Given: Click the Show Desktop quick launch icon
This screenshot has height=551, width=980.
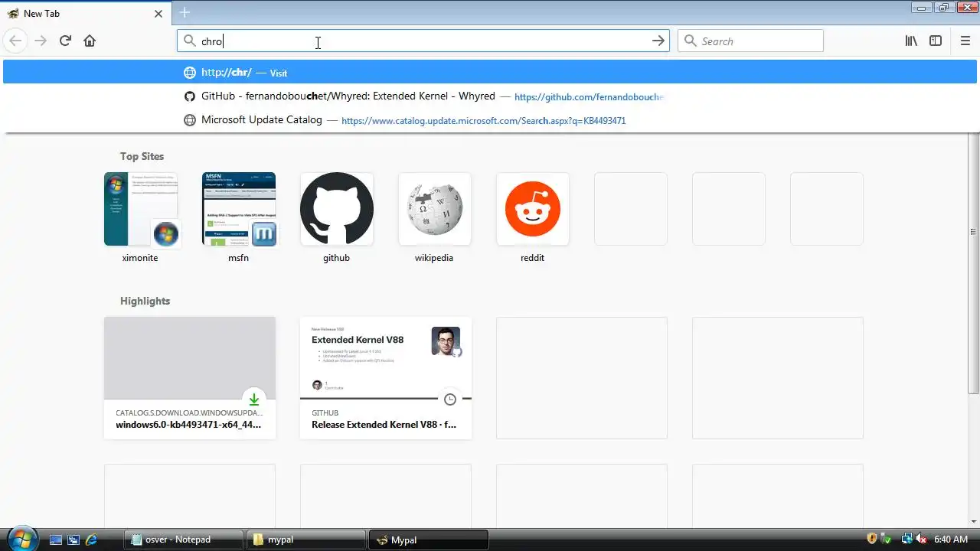Looking at the screenshot, I should tap(56, 540).
